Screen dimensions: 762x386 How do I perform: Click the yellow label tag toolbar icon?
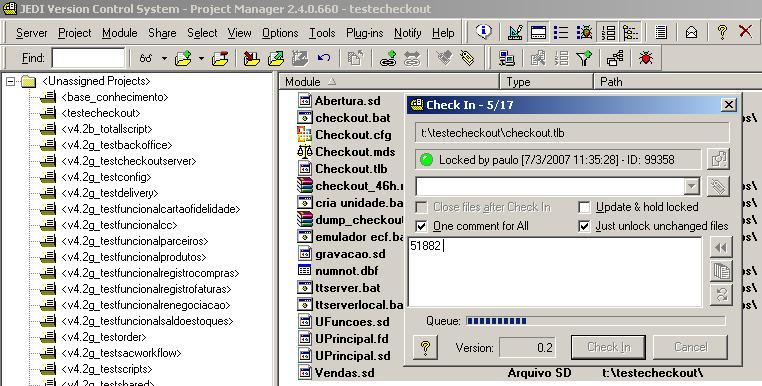click(x=468, y=58)
